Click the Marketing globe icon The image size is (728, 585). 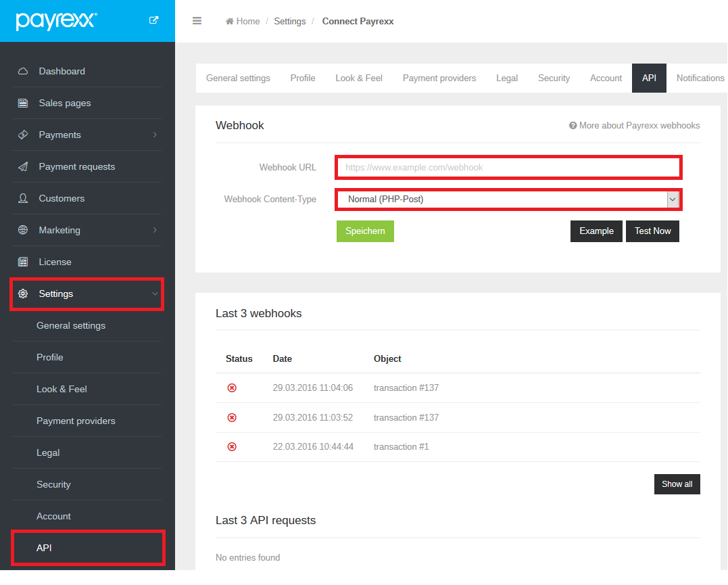point(23,230)
